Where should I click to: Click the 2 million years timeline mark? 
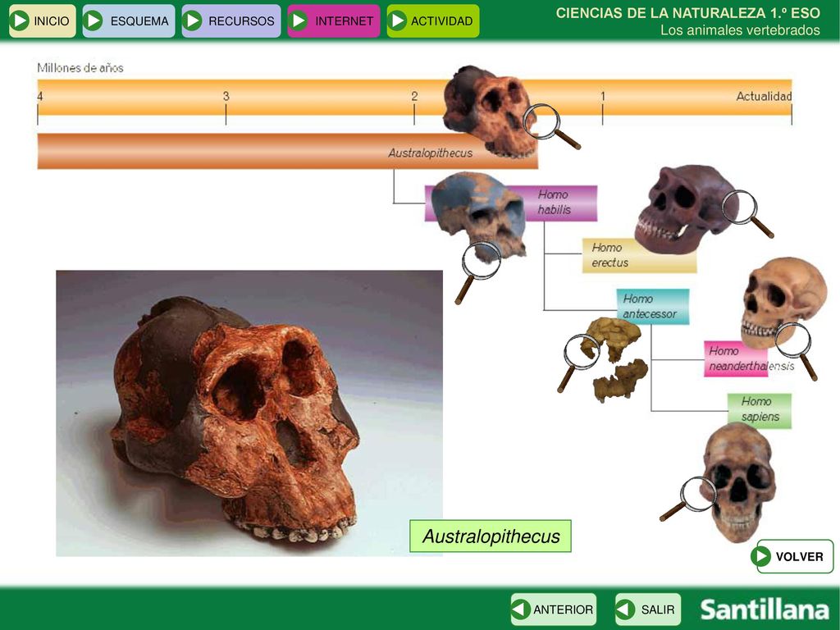tap(414, 96)
